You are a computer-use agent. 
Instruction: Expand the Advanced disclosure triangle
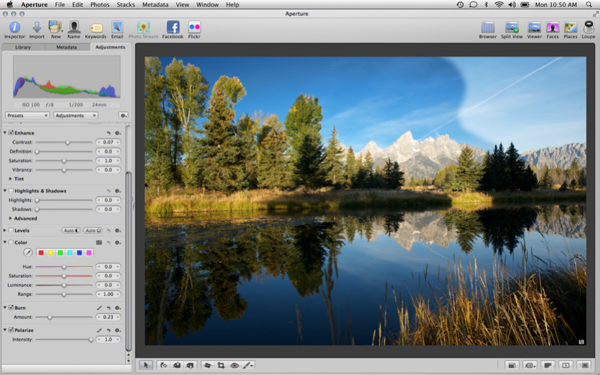pyautogui.click(x=10, y=218)
